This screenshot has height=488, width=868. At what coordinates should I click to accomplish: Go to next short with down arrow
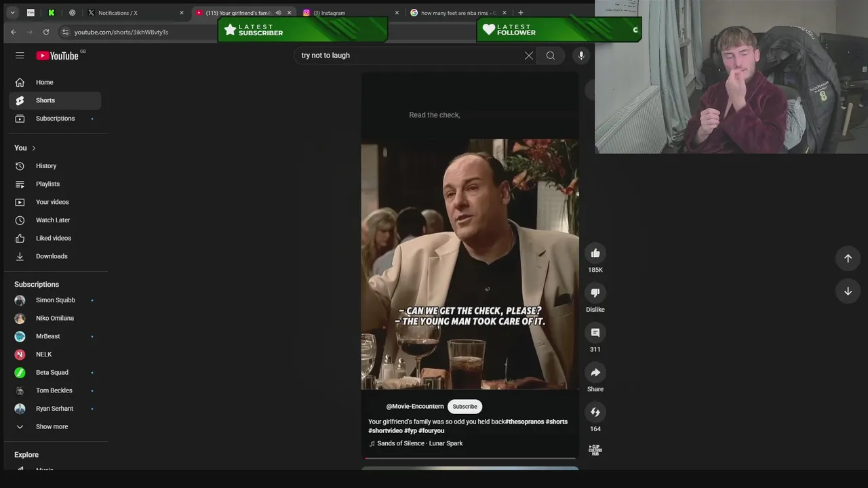coord(848,291)
